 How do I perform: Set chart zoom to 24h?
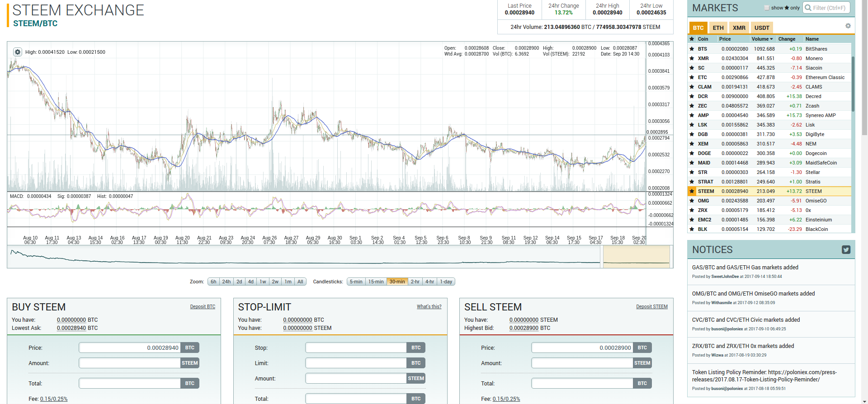pos(226,282)
